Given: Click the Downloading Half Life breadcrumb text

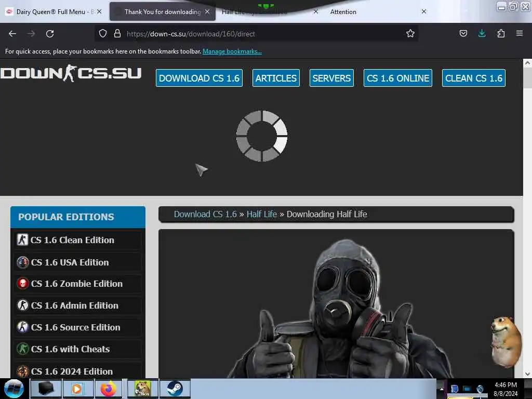Looking at the screenshot, I should (327, 214).
